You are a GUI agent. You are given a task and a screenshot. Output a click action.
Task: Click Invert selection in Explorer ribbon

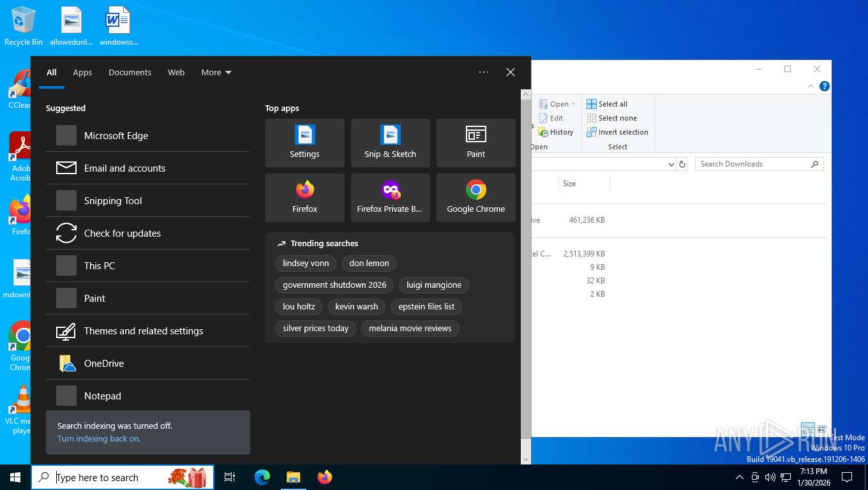[x=617, y=132]
